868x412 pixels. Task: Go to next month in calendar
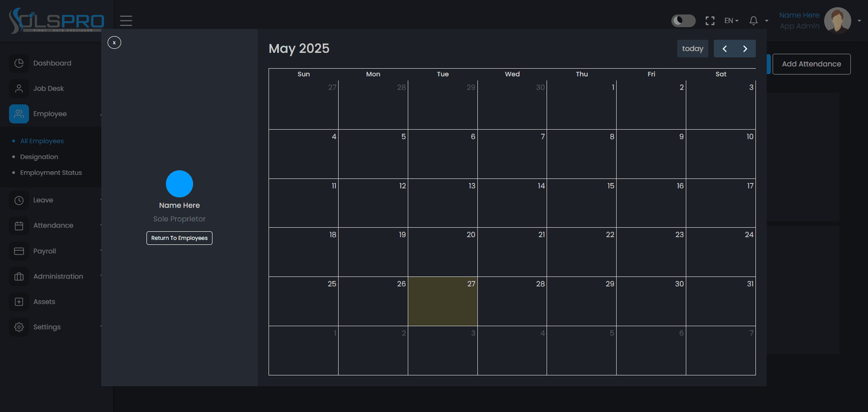[745, 49]
